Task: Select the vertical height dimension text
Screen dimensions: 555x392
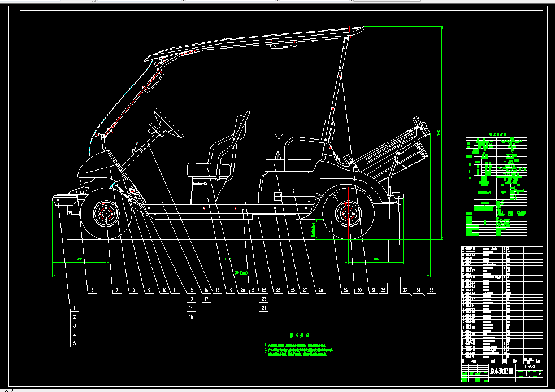Action: 439,132
